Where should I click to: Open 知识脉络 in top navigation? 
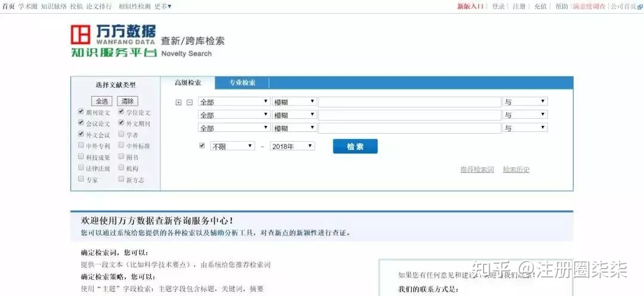pos(54,7)
